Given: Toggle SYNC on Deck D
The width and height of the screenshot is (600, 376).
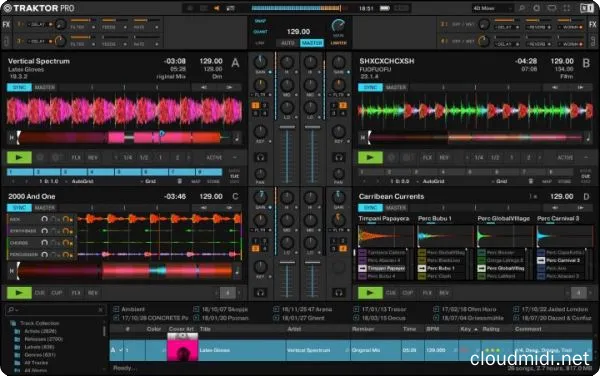Looking at the screenshot, I should click(x=370, y=208).
